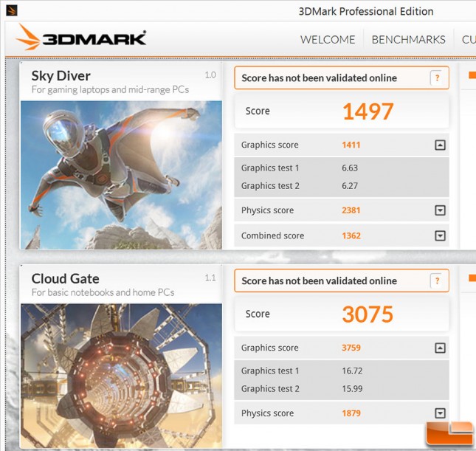Click Cloud Gate Graphics test 2 value 15.99
The height and width of the screenshot is (451, 476).
click(x=352, y=389)
